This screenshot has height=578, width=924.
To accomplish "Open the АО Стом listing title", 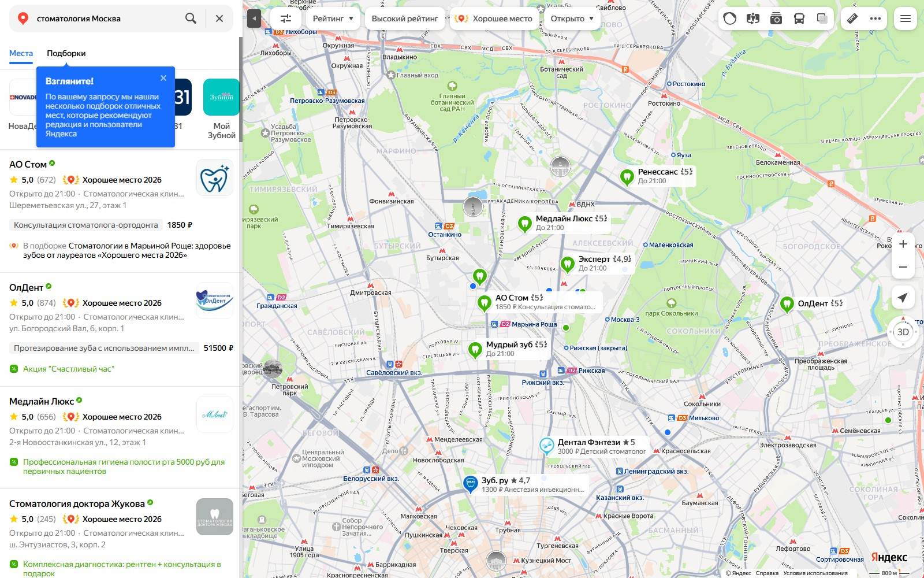I will pyautogui.click(x=28, y=164).
